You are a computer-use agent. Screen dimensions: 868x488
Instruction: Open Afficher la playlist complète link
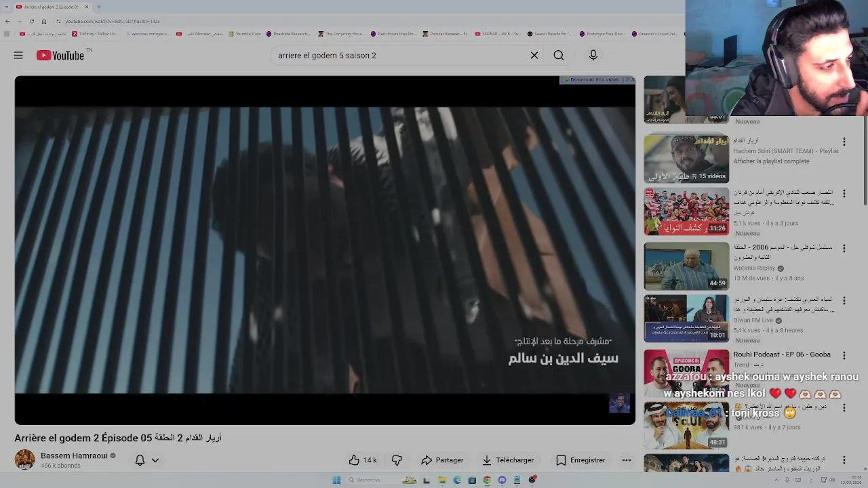pyautogui.click(x=771, y=161)
